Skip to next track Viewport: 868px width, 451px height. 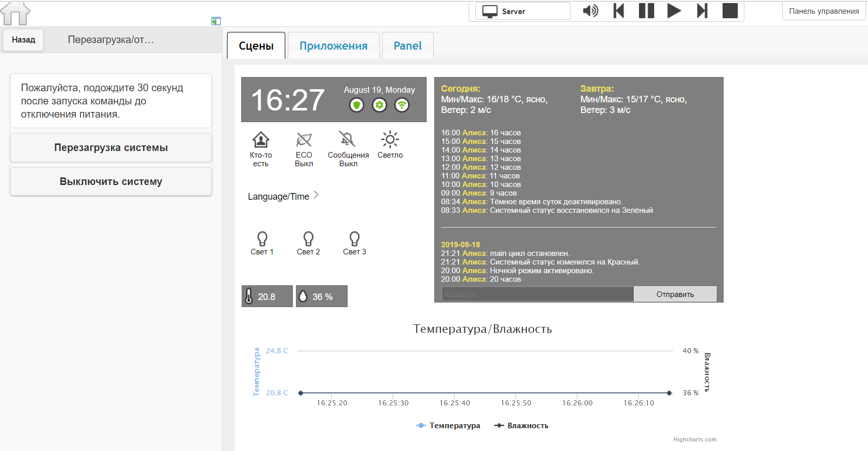pos(702,11)
